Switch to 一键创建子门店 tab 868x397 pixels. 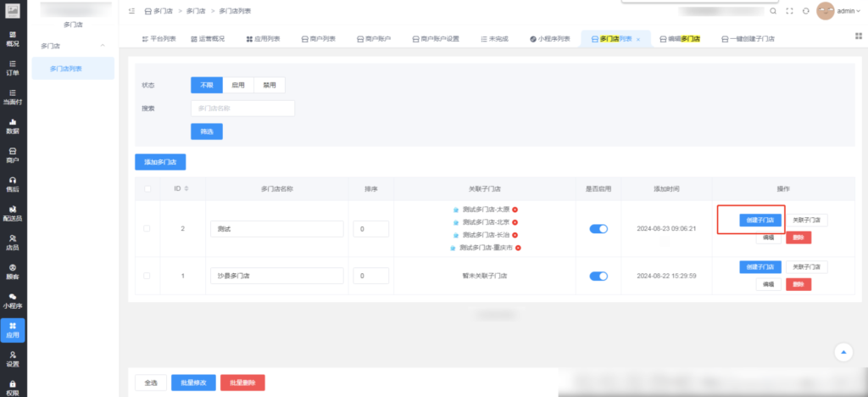pyautogui.click(x=748, y=39)
